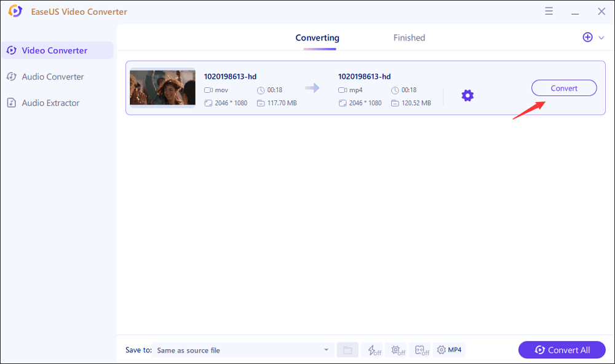Enable hardware acceleration lightning toggle

tap(373, 350)
